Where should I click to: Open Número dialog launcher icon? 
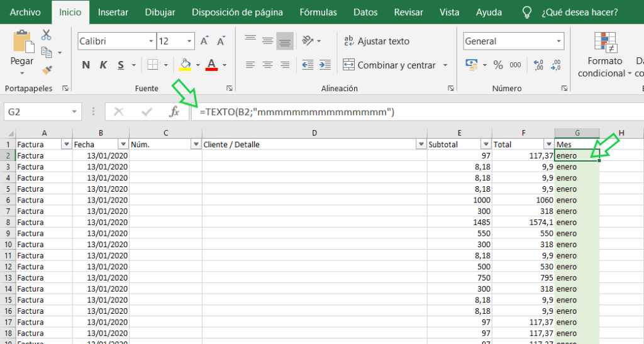tap(564, 88)
